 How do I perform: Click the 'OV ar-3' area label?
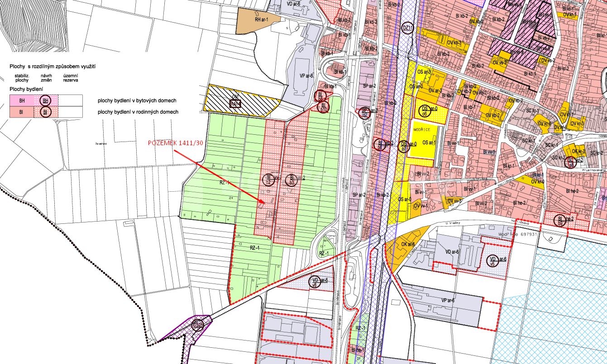pyautogui.click(x=435, y=91)
